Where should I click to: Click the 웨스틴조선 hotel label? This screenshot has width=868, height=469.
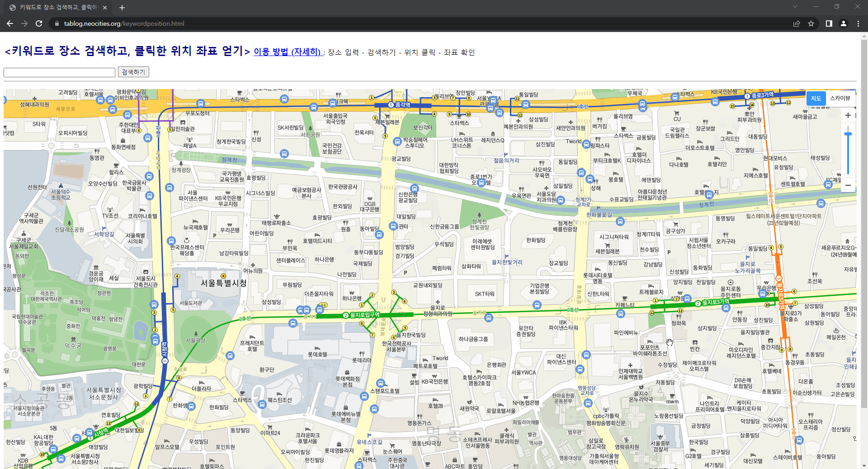click(279, 400)
